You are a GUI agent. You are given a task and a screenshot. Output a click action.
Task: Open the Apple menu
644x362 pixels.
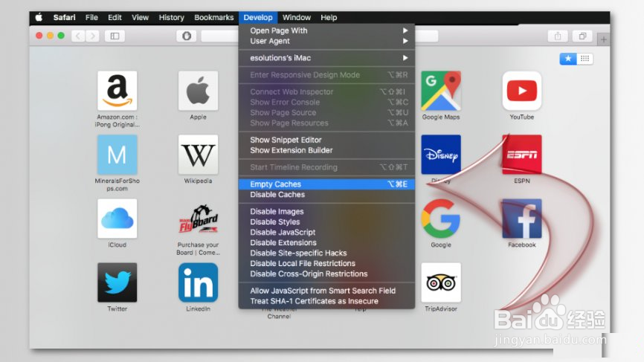coord(39,17)
